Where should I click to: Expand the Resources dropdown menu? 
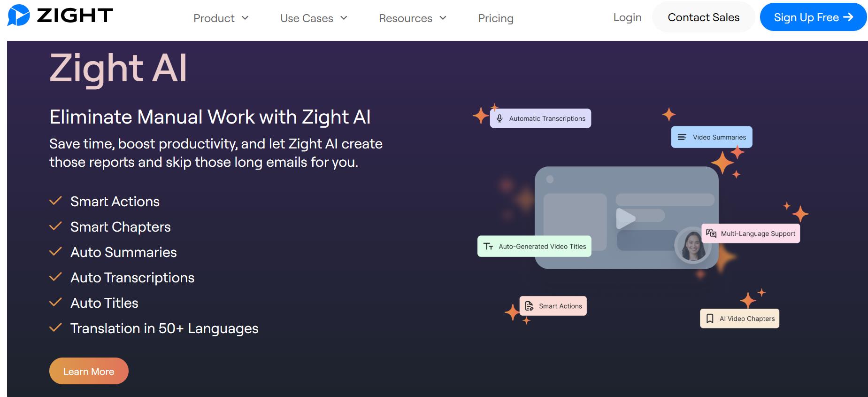click(412, 18)
